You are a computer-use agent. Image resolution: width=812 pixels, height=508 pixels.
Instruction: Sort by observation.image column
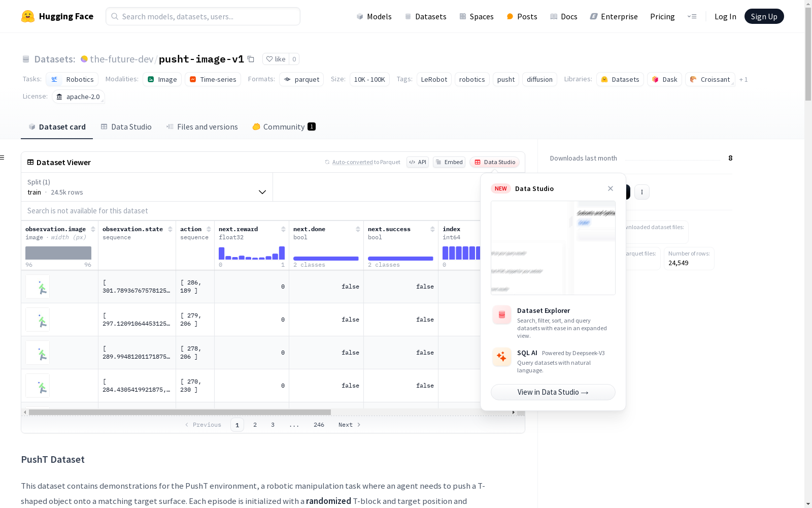pos(93,229)
